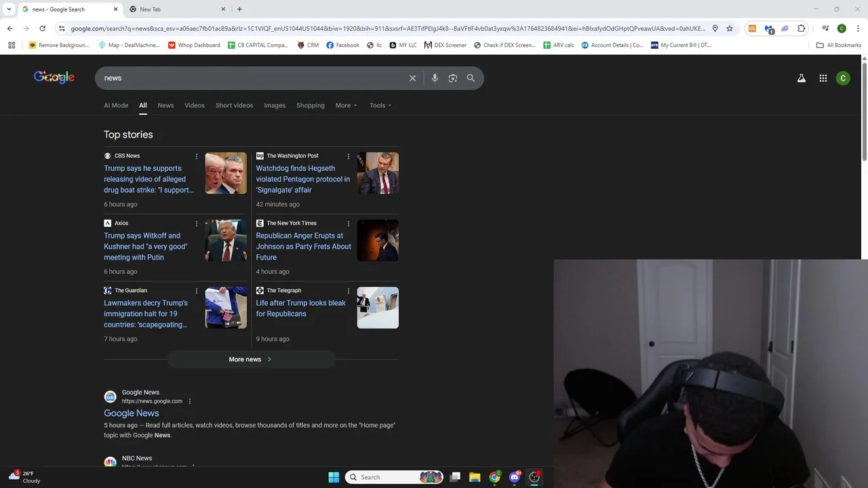
Task: Open the blue Malwarebytes extension icon
Action: point(769,28)
